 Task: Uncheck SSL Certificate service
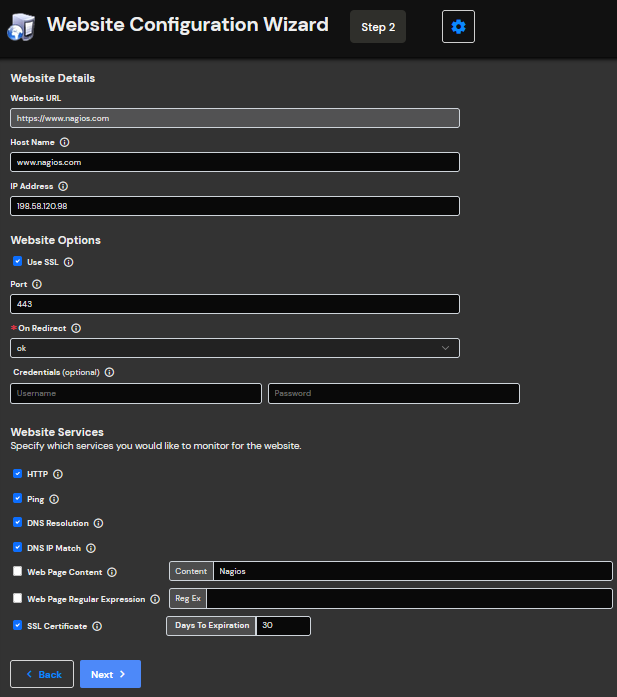17,625
